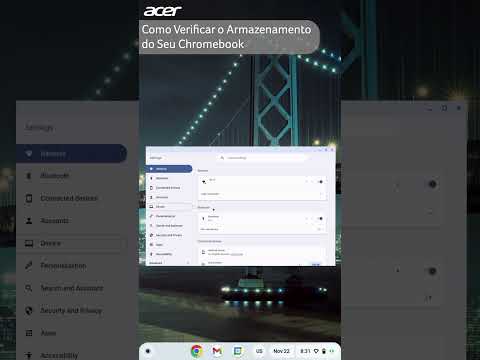This screenshot has width=480, height=360.
Task: Open Gmail from the shelf
Action: [217, 351]
